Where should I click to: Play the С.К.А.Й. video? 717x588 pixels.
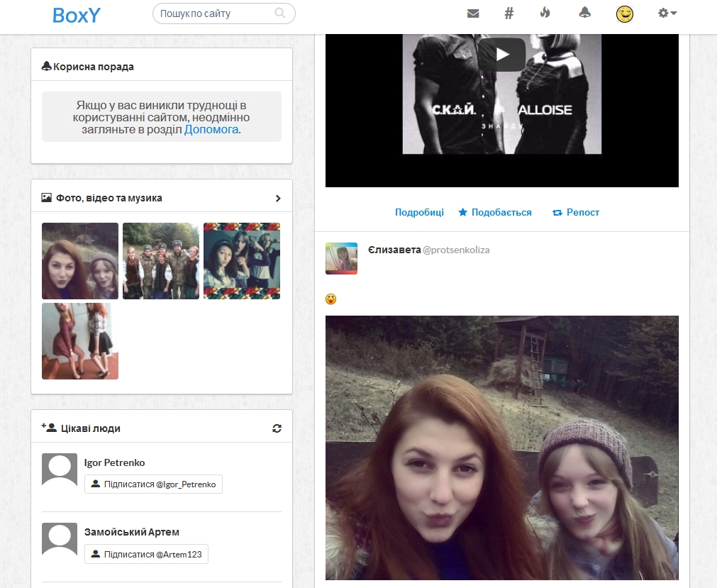(x=501, y=55)
